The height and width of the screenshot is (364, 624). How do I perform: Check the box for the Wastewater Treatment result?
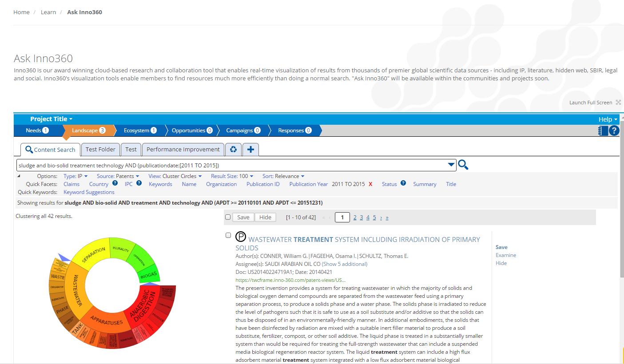[228, 235]
